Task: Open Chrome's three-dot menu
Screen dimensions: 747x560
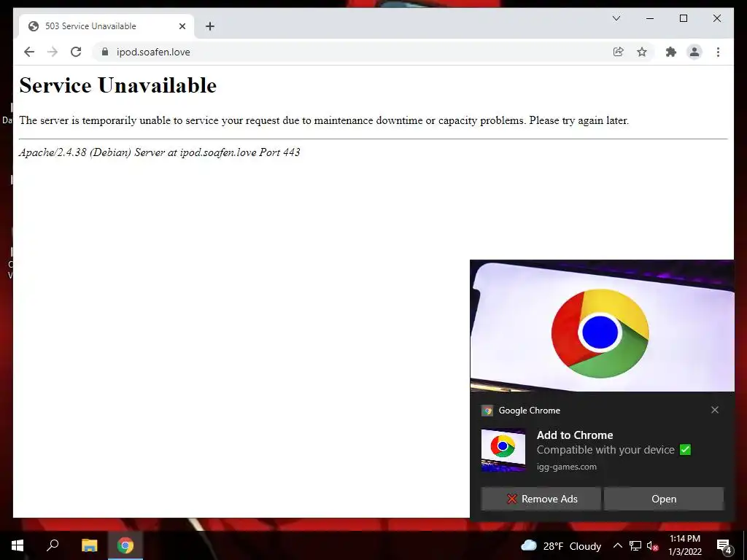Action: point(718,52)
